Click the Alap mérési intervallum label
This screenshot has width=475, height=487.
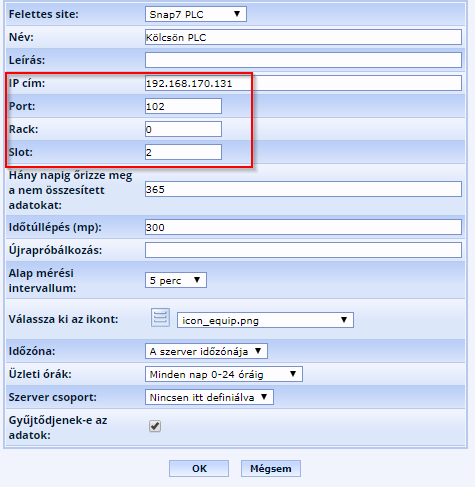[42, 280]
